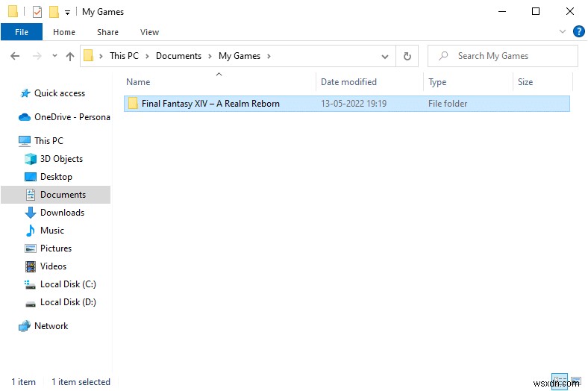Open the Help question mark icon
This screenshot has width=588, height=391.
coord(578,32)
